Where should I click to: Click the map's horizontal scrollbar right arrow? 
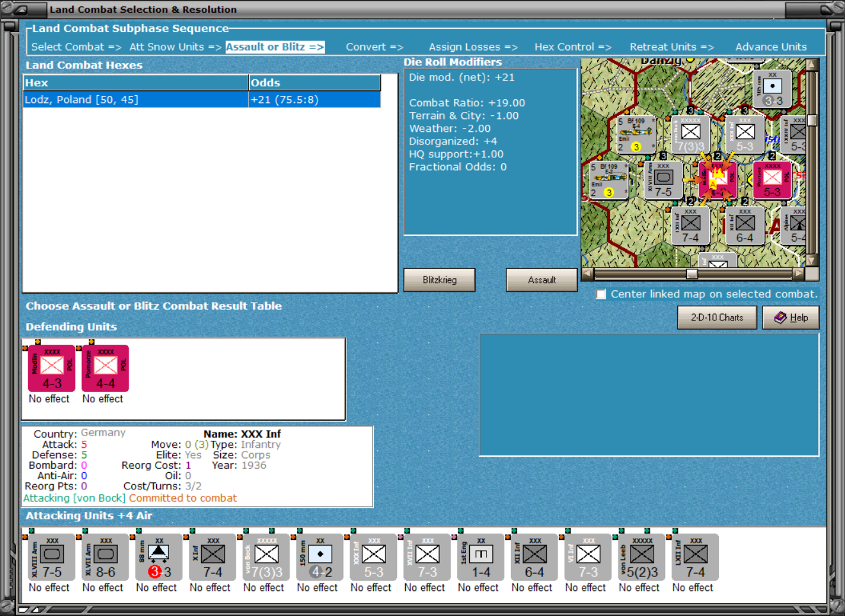pos(798,274)
